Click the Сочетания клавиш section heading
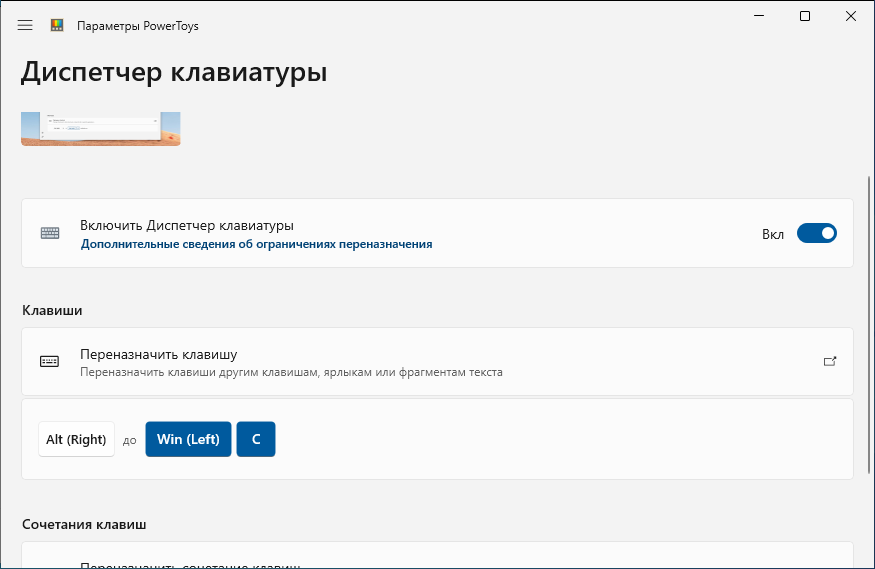The width and height of the screenshot is (875, 569). 84,524
